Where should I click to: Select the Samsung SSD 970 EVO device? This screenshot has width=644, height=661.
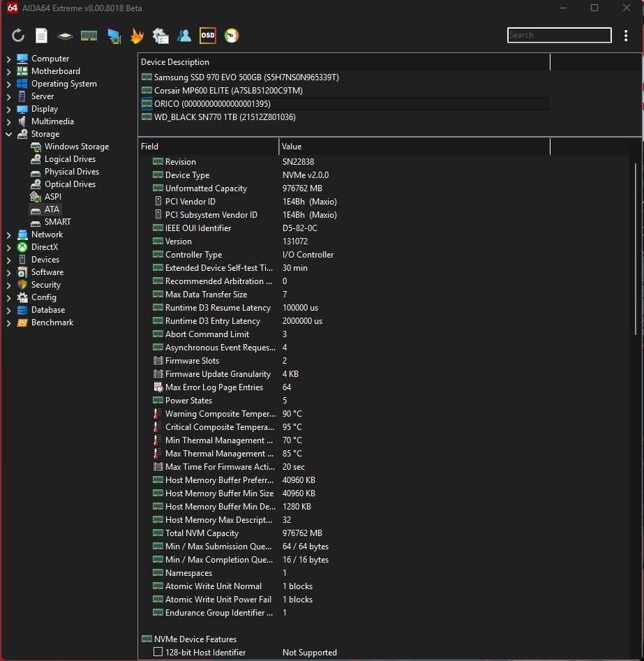(x=246, y=77)
